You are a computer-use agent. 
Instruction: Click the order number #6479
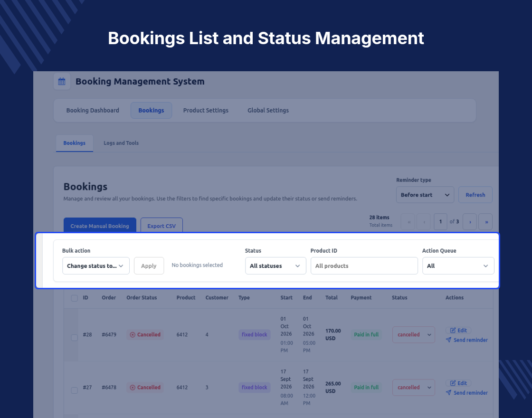109,334
